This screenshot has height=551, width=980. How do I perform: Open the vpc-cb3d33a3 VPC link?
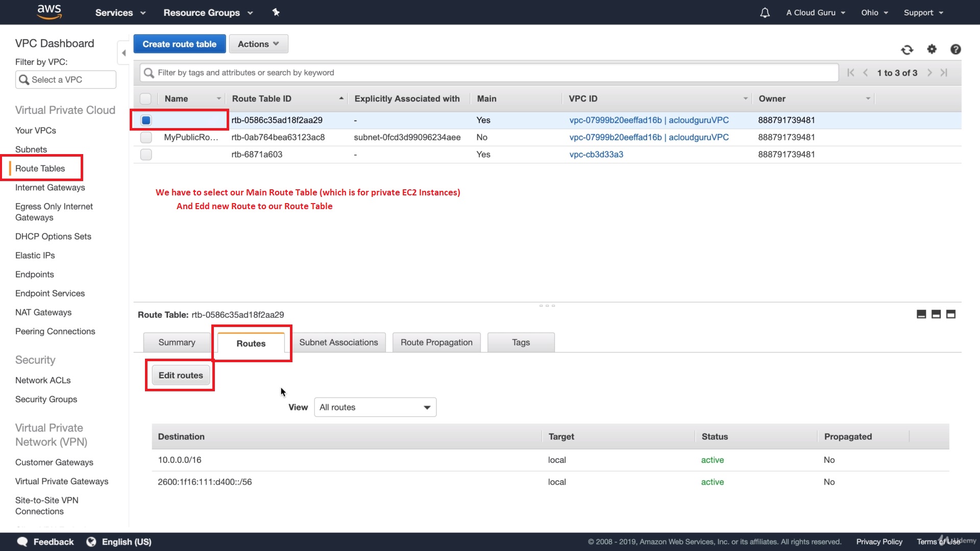coord(596,155)
